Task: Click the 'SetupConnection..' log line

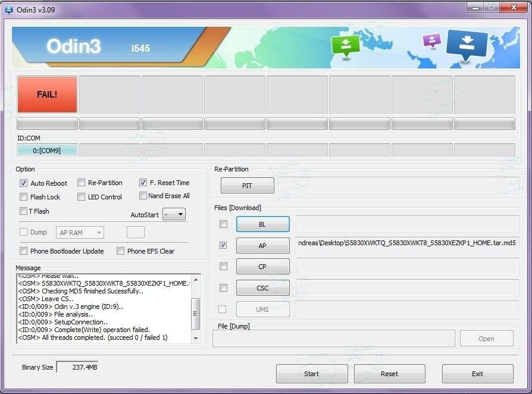Action: coord(62,322)
